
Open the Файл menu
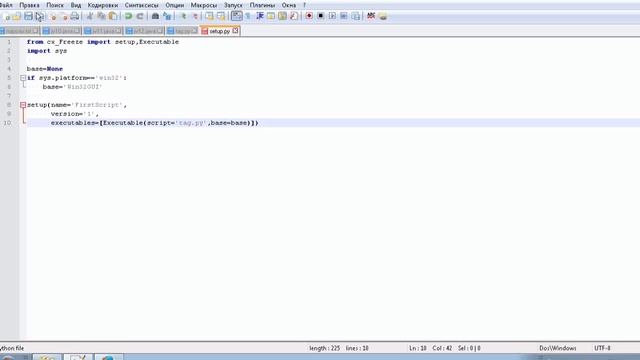pos(6,5)
